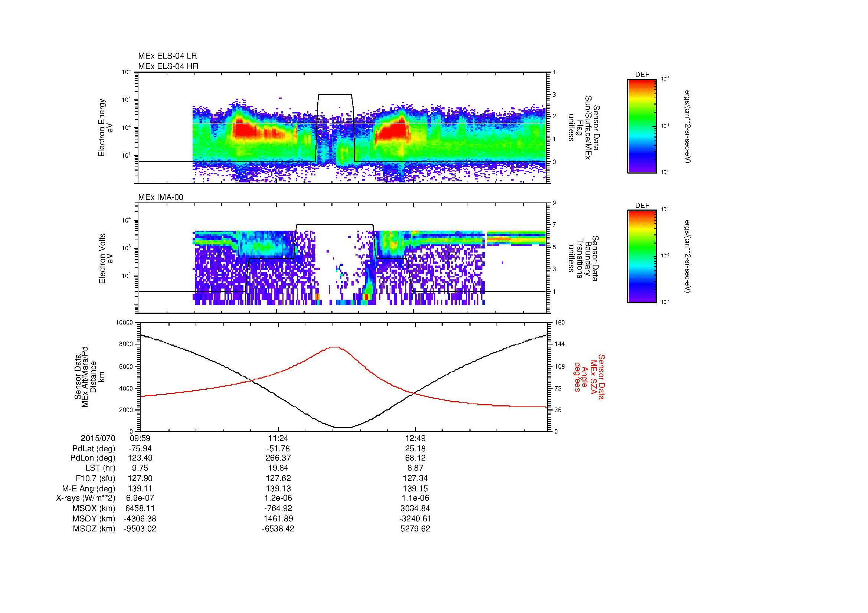The image size is (868, 613).
Task: Click the PdLat value 25.18
Action: pos(416,449)
